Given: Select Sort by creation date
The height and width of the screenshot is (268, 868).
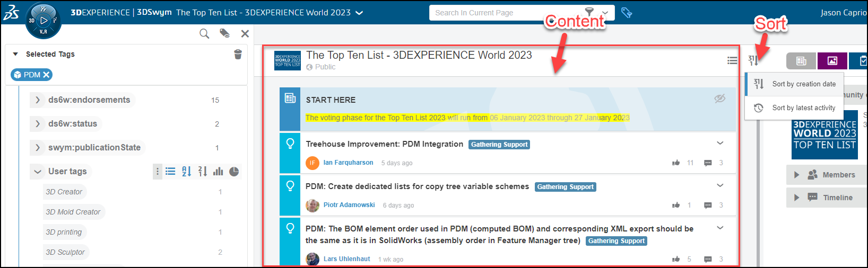Looking at the screenshot, I should pos(803,84).
